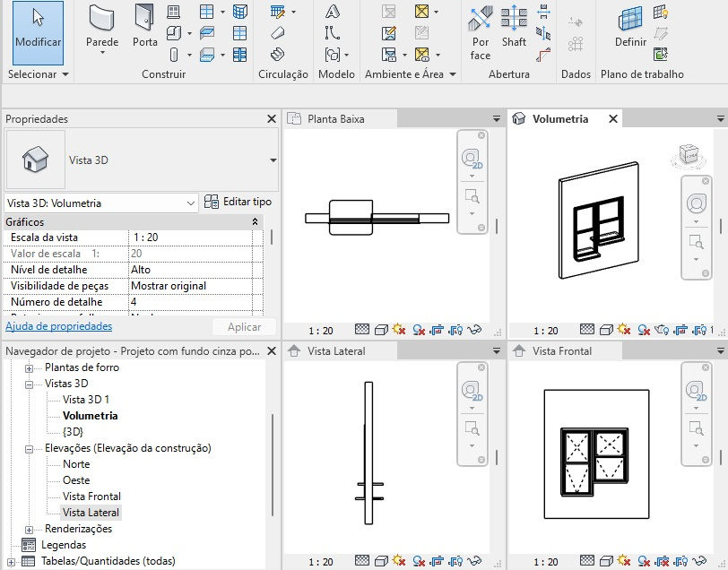Click the ViewCube in Volumetria view
This screenshot has width=728, height=570.
pos(689,154)
